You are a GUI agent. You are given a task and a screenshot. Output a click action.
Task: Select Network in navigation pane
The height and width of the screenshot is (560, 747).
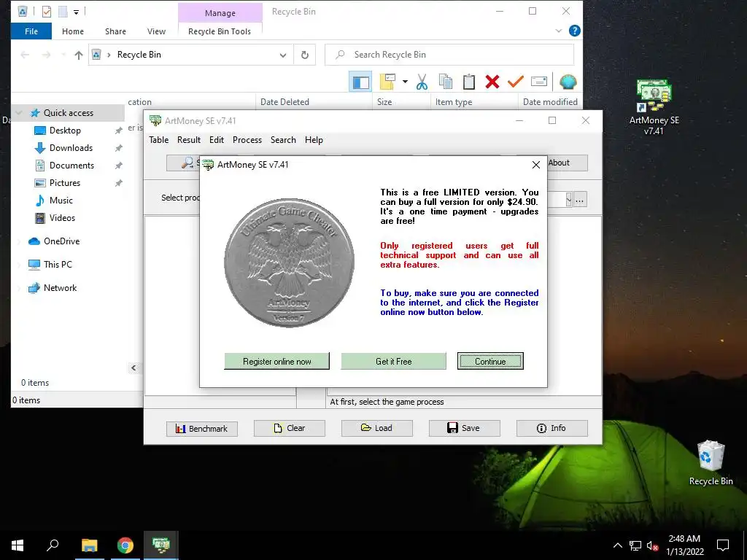point(60,288)
